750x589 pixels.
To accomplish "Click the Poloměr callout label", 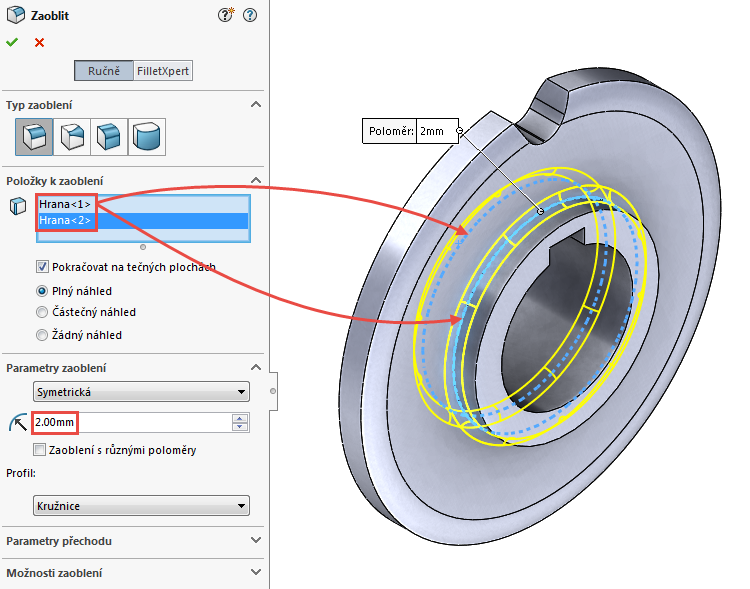I will click(x=391, y=131).
